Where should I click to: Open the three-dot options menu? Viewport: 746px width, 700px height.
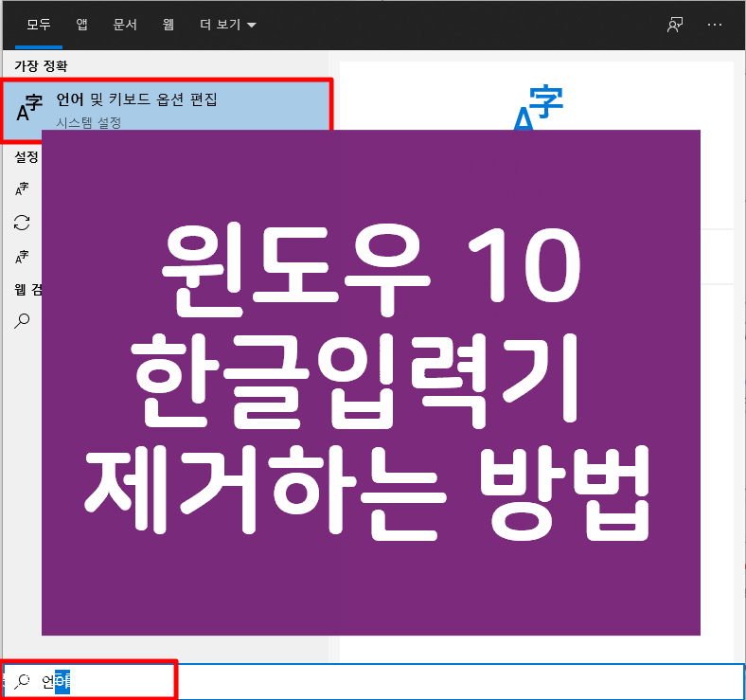point(715,25)
